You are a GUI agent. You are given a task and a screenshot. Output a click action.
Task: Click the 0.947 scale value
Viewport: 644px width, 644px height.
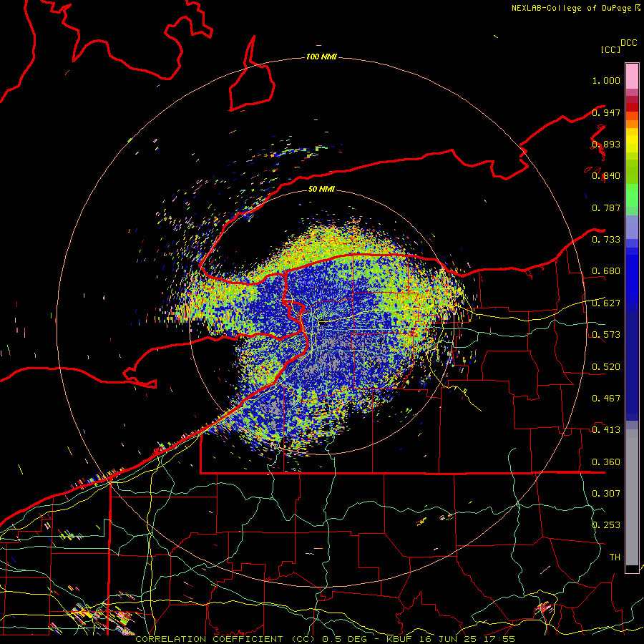pyautogui.click(x=606, y=112)
